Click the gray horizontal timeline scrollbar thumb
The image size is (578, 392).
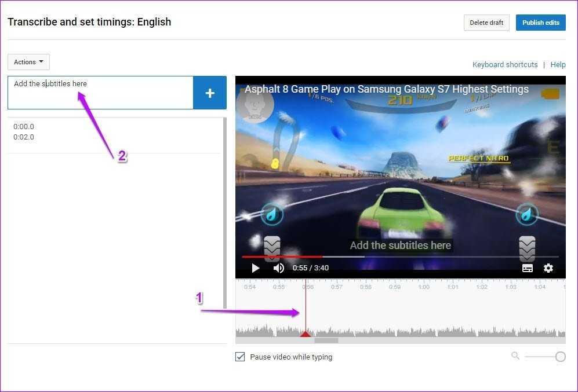pyautogui.click(x=326, y=340)
